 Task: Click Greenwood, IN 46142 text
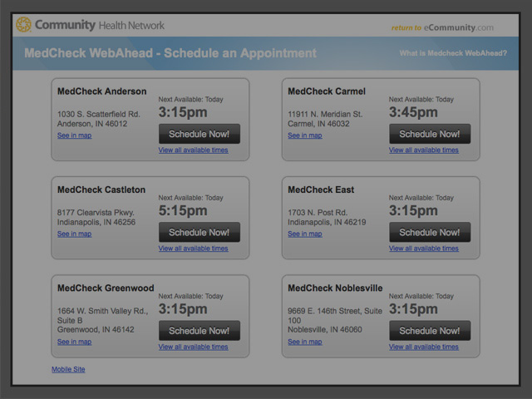tap(96, 329)
